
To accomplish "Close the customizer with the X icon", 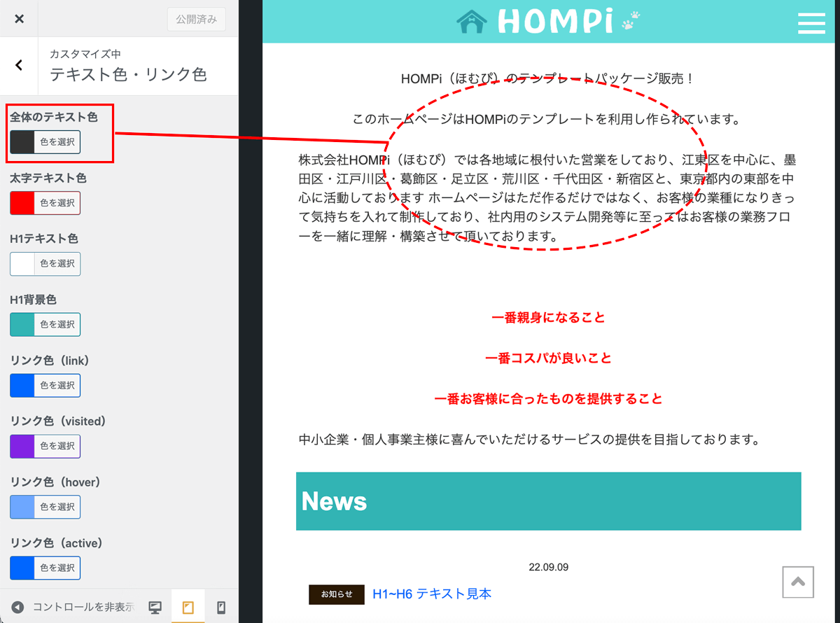I will click(19, 19).
